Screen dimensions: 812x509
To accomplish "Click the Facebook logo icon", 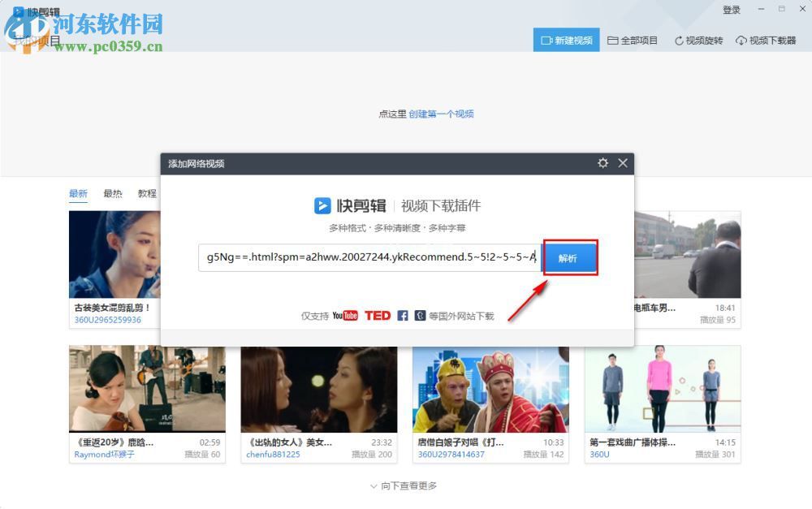I will (403, 315).
